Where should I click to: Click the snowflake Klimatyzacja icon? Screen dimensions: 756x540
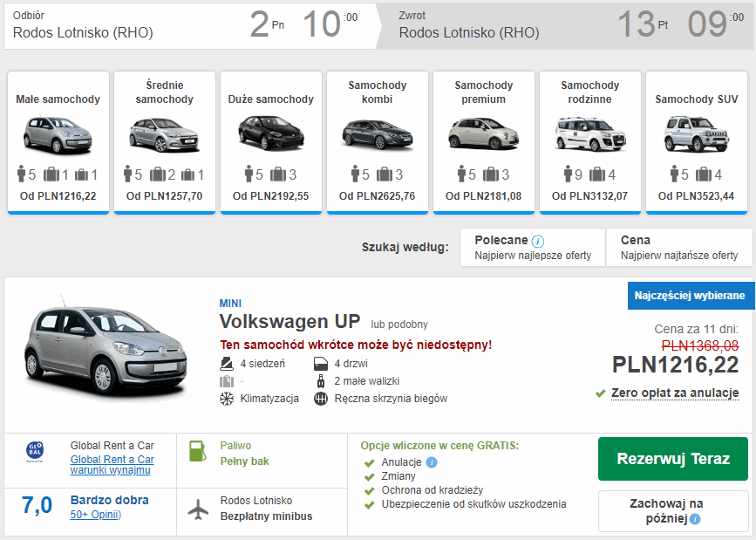click(x=227, y=399)
